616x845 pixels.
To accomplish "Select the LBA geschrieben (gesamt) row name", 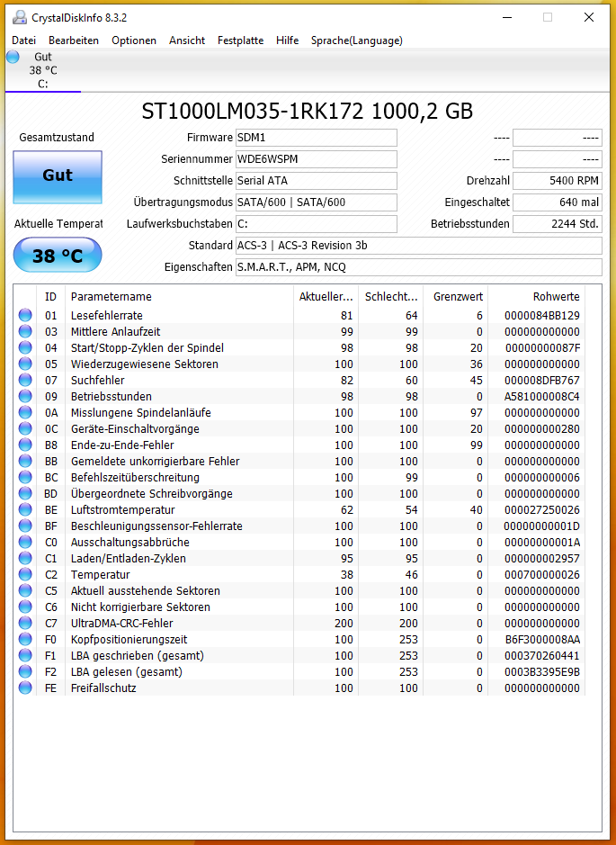I will 138,655.
